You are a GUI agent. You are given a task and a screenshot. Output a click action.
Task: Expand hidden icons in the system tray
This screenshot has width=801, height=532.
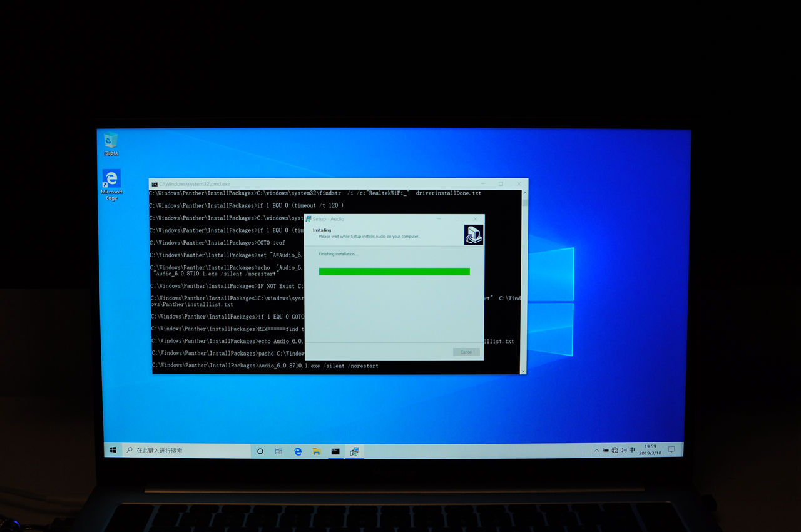click(597, 450)
